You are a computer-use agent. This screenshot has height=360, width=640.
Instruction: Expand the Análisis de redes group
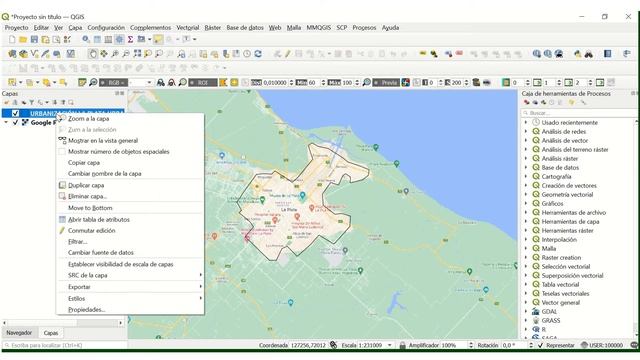[x=526, y=131]
